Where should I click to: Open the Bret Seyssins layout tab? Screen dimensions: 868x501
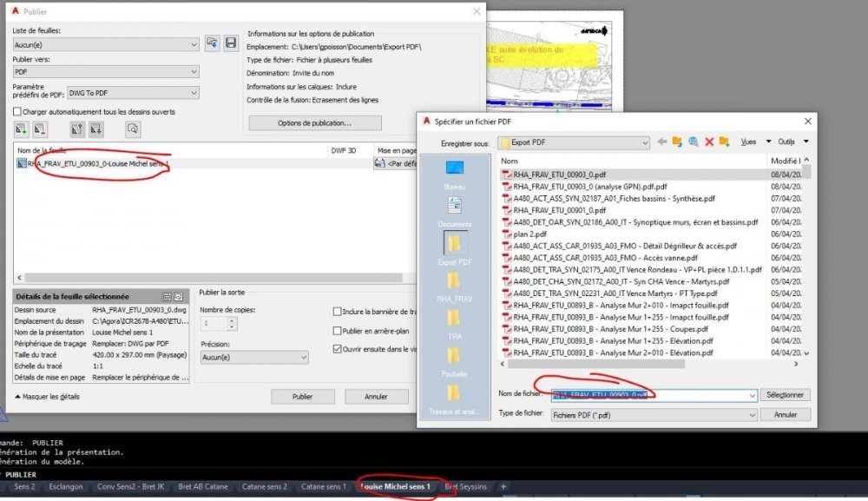coord(465,486)
